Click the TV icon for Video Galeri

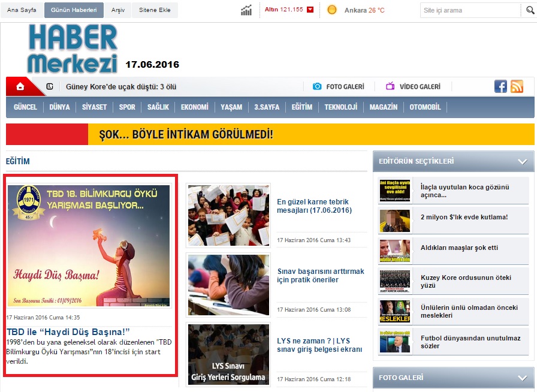click(x=390, y=87)
